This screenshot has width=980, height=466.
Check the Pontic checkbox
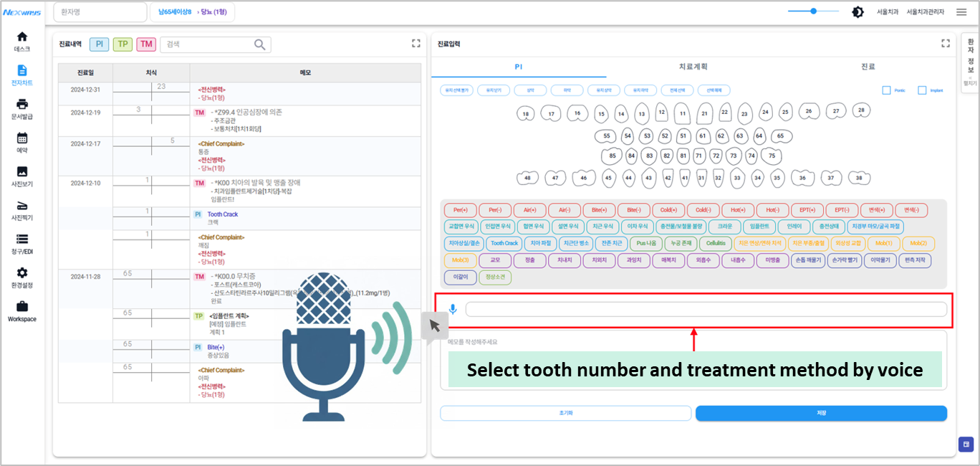point(887,90)
